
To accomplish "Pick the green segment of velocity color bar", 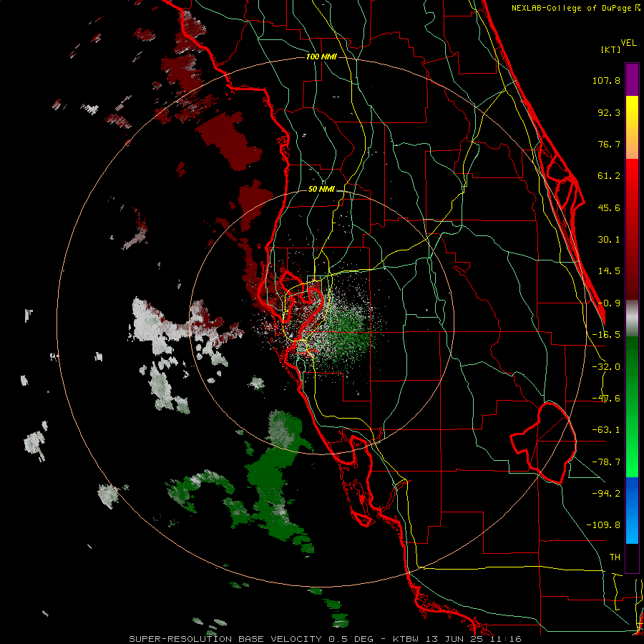I will click(x=632, y=406).
